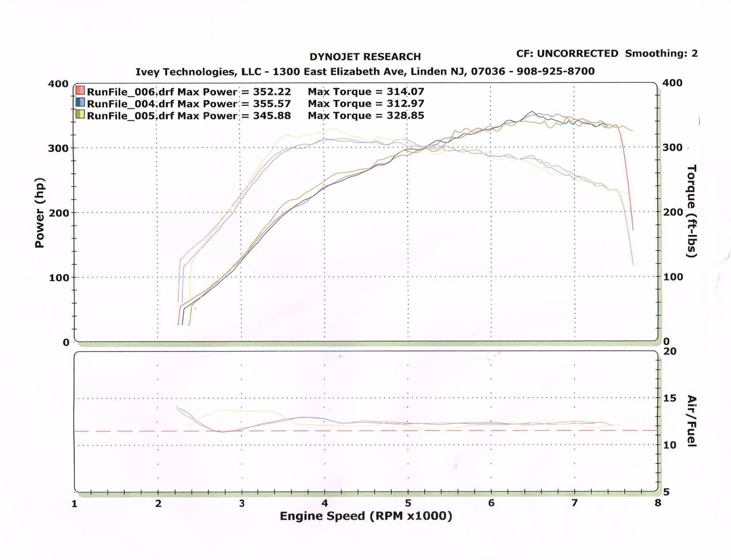Screen dimensions: 731x560
Task: Click the 200 mark on Torque axis
Action: (x=673, y=212)
